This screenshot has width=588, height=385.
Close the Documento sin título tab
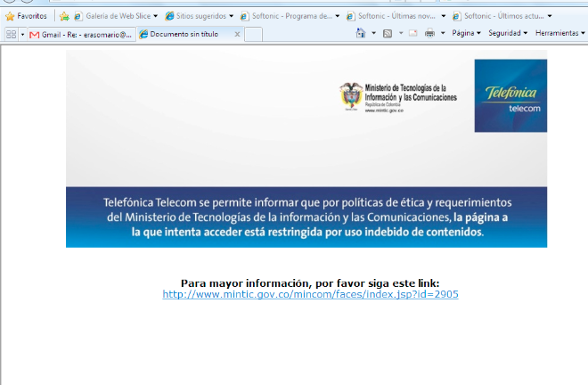[x=237, y=34]
